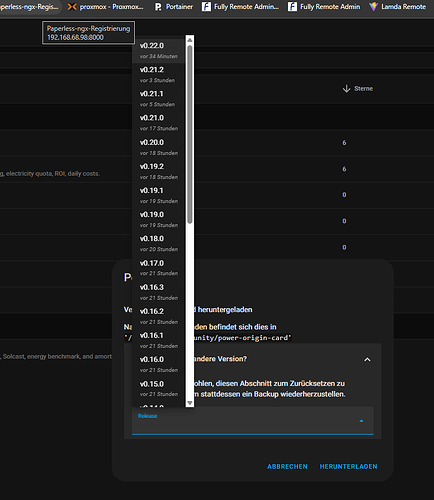
Task: Open the second Fully Remote Admin bookmark icon
Action: [x=292, y=6]
